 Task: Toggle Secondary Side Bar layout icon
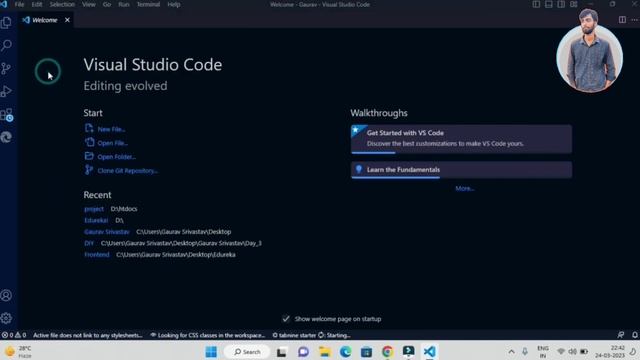(x=561, y=4)
